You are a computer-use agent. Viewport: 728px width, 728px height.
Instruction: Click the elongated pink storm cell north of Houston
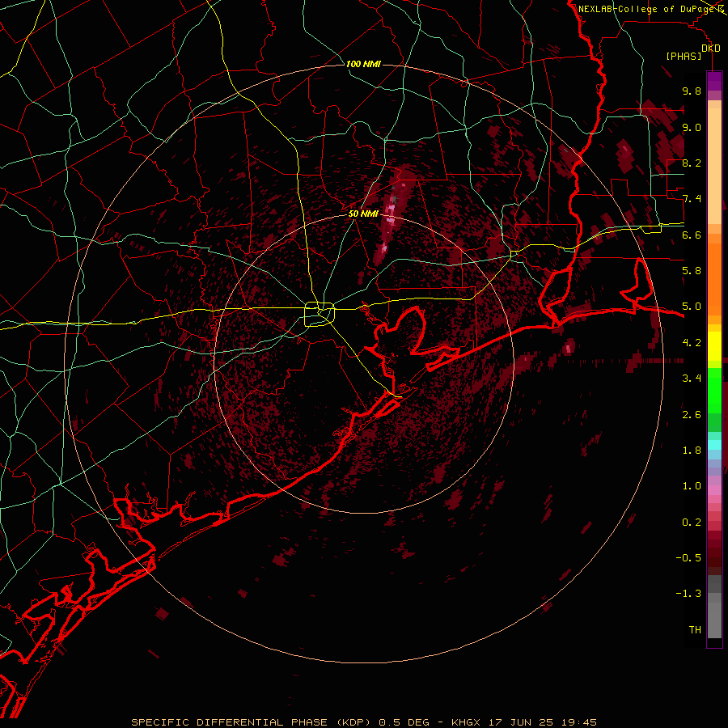tap(391, 218)
